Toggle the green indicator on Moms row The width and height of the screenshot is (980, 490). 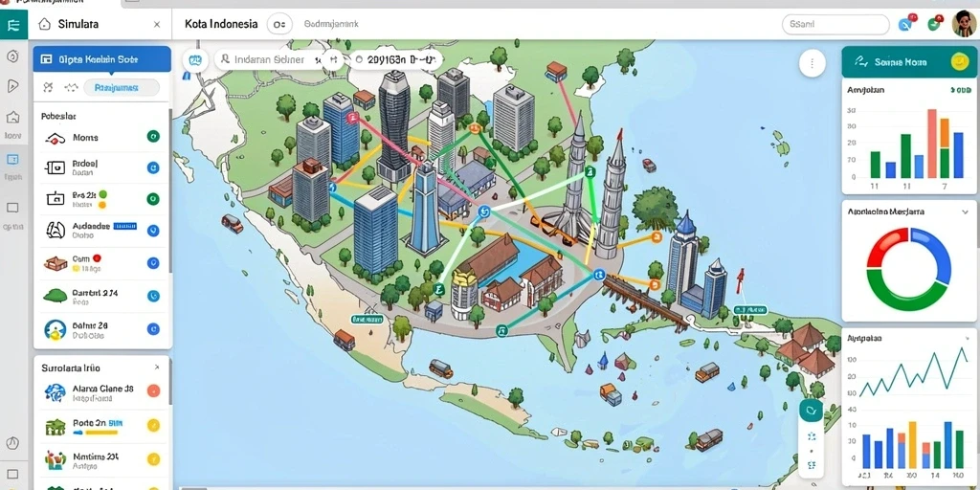[153, 136]
